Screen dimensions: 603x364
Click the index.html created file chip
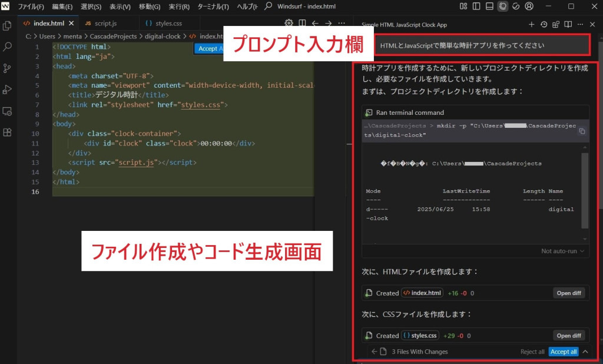[422, 293]
